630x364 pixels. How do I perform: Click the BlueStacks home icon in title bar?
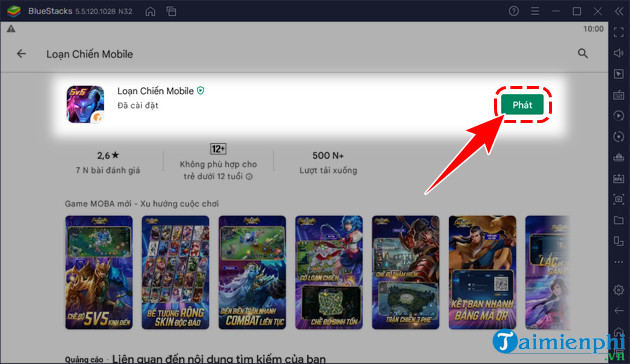[150, 11]
